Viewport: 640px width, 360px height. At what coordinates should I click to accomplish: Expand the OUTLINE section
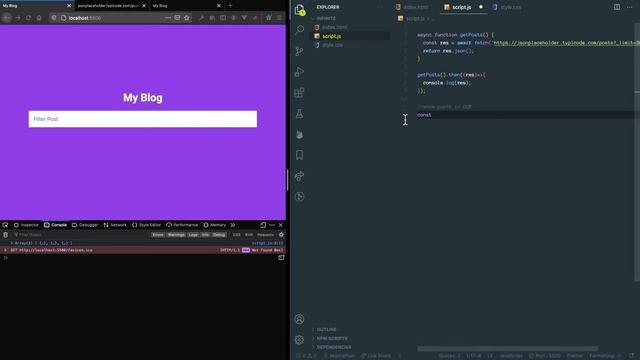pos(327,329)
